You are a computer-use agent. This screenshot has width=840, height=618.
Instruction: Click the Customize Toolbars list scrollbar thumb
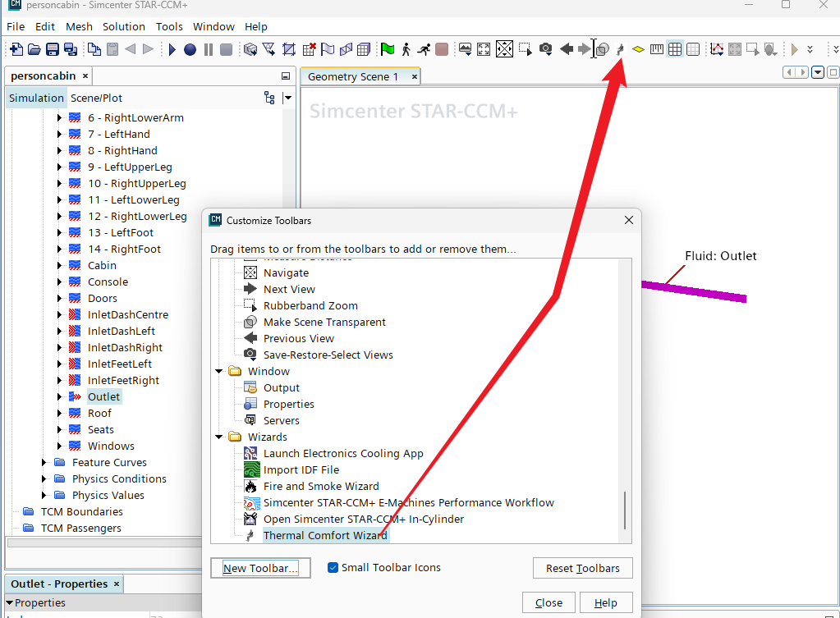point(625,510)
